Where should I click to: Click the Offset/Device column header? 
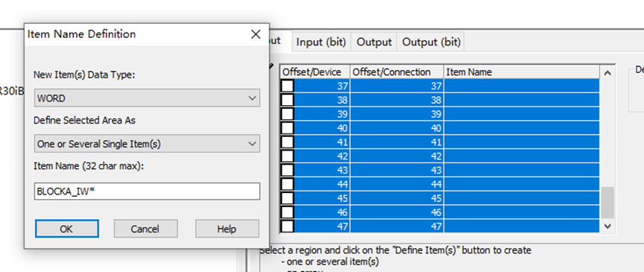pos(315,72)
